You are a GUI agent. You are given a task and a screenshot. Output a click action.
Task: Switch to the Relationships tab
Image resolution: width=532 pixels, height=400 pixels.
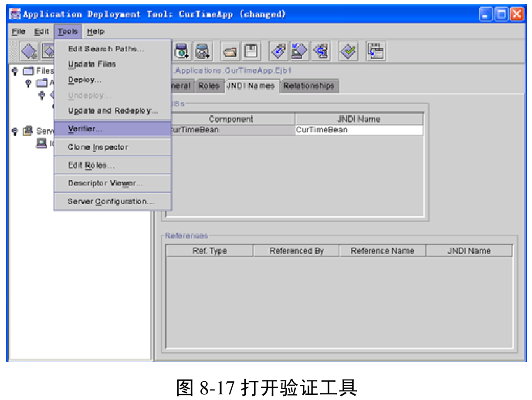pyautogui.click(x=309, y=86)
